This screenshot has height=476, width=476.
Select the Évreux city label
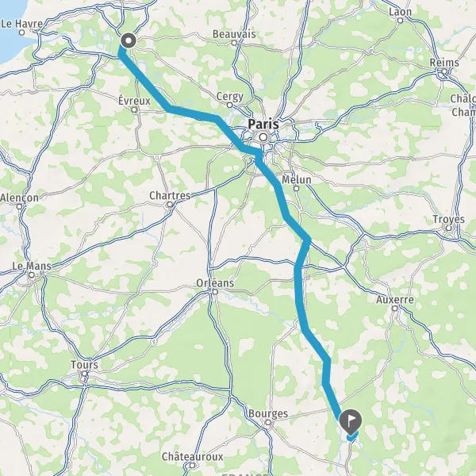coord(134,101)
